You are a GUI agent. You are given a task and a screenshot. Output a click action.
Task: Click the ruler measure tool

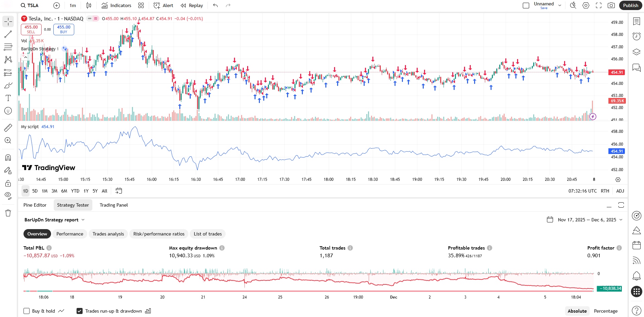8,128
